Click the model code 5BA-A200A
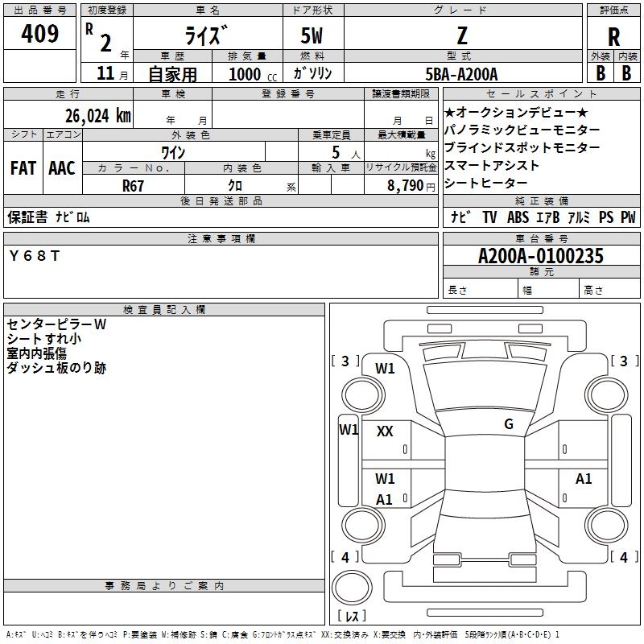644x644 pixels. [x=461, y=74]
